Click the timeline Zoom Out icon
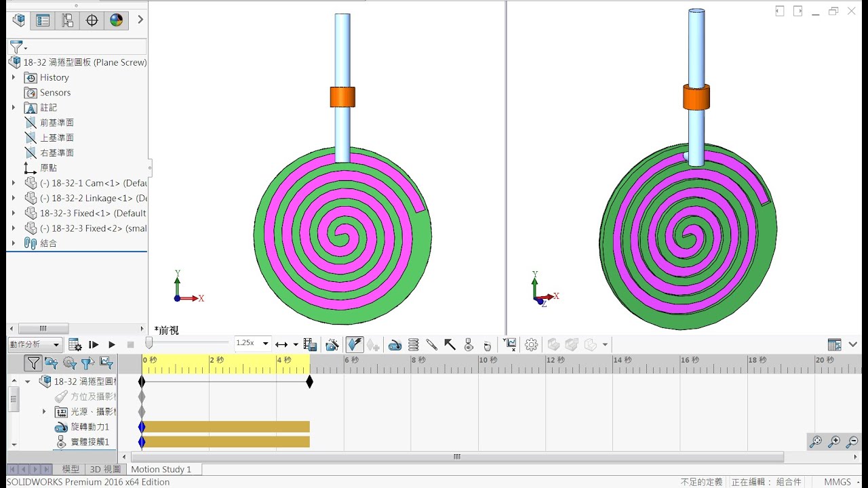 coord(852,442)
